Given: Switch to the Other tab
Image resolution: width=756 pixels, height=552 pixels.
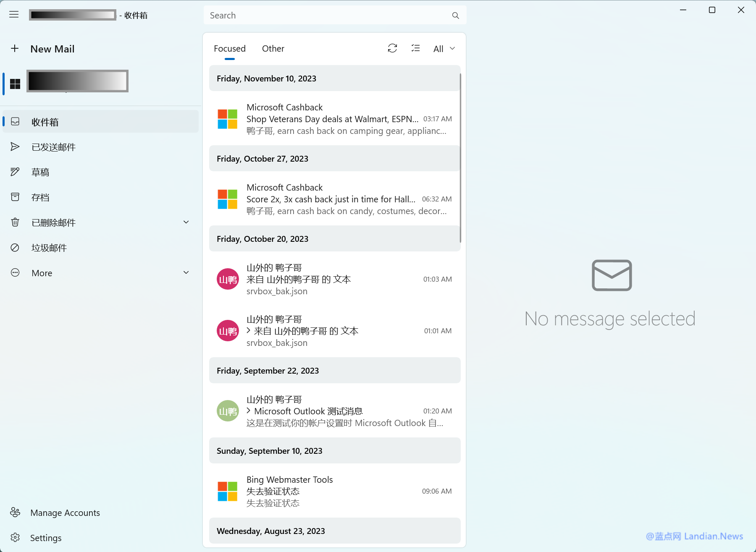Looking at the screenshot, I should click(273, 49).
